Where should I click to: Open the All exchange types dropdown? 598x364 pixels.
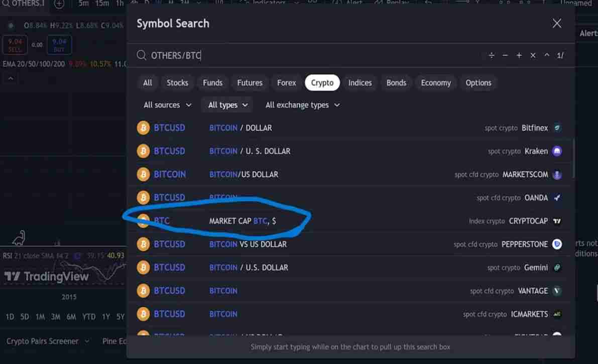[x=302, y=105]
